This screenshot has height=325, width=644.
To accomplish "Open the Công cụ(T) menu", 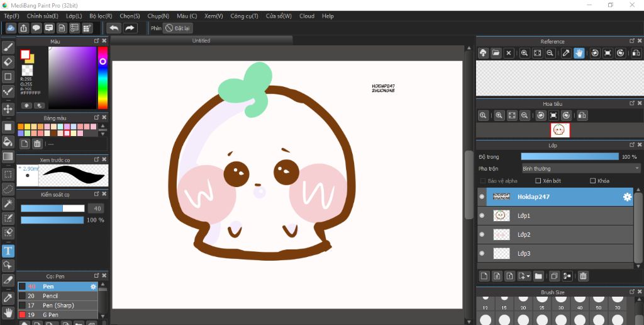I will (244, 16).
